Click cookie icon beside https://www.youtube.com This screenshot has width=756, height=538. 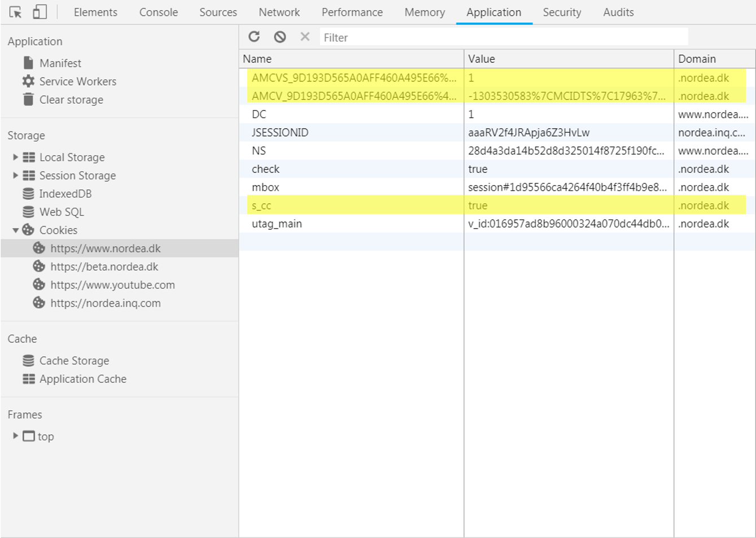[39, 284]
